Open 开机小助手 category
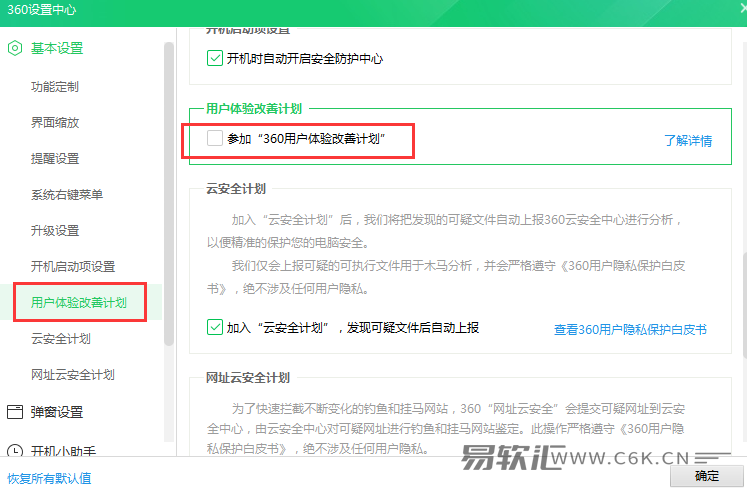Image resolution: width=747 pixels, height=491 pixels. tap(63, 450)
